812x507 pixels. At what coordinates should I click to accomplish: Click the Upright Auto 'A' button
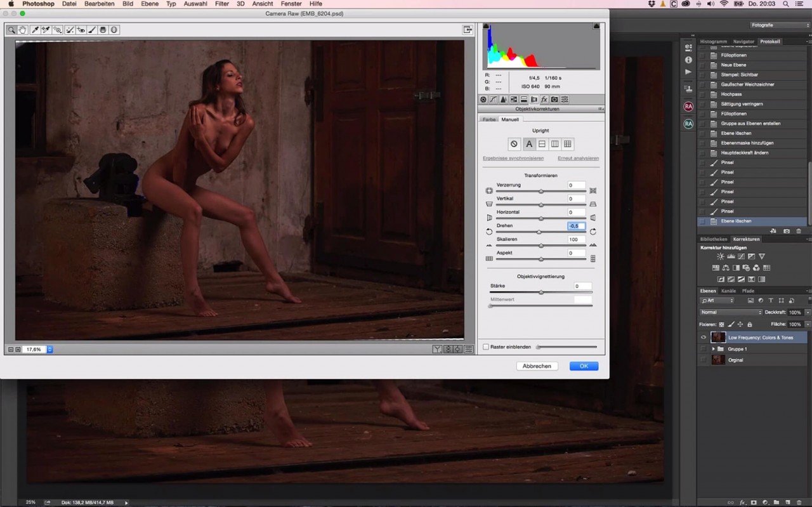(x=529, y=144)
